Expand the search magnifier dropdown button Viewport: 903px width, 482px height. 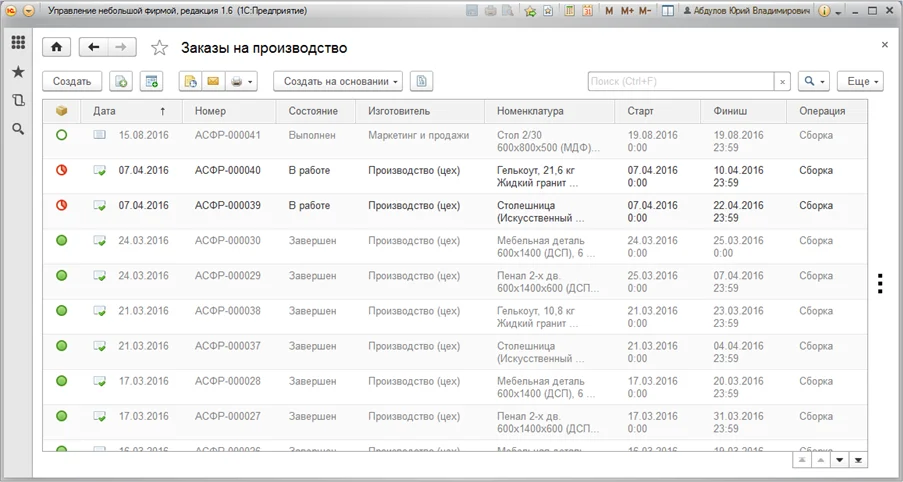(814, 82)
